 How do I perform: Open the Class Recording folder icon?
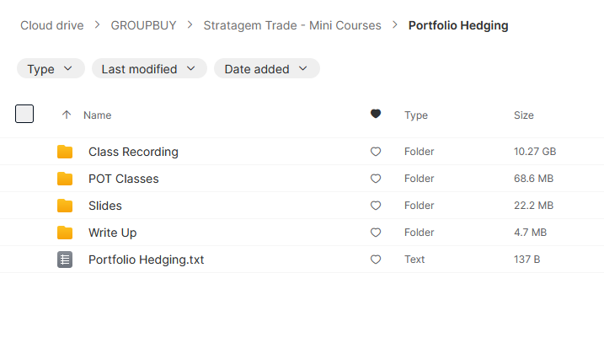tap(65, 152)
